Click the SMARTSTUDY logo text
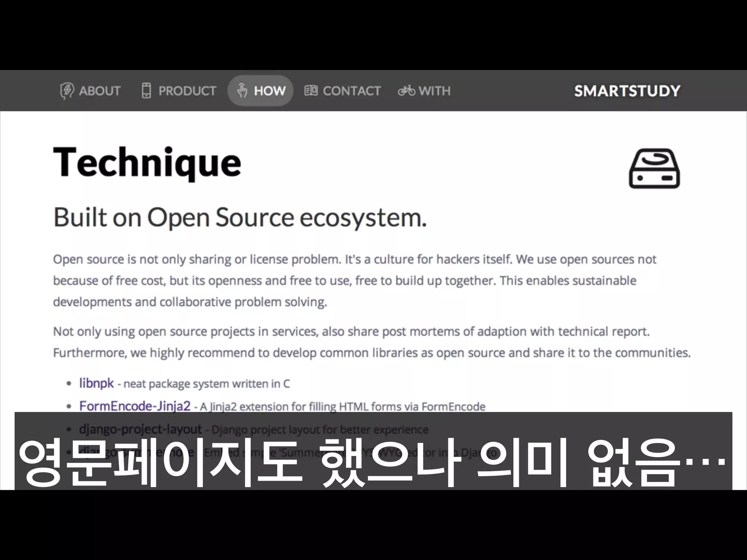 pyautogui.click(x=627, y=91)
